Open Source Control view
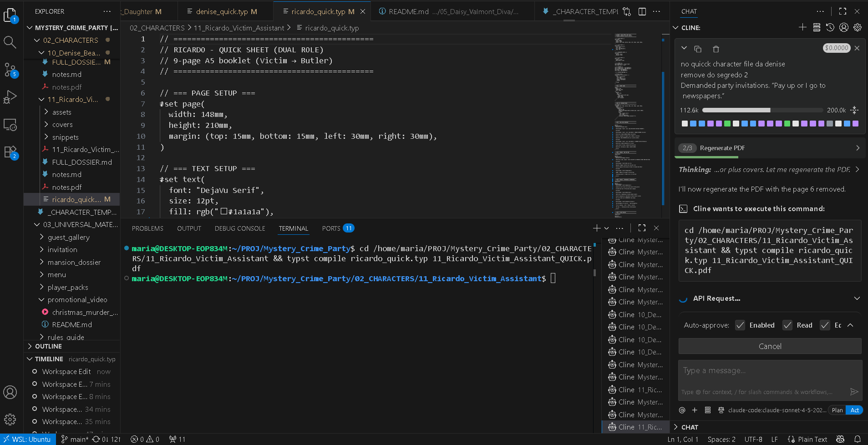 [x=10, y=70]
